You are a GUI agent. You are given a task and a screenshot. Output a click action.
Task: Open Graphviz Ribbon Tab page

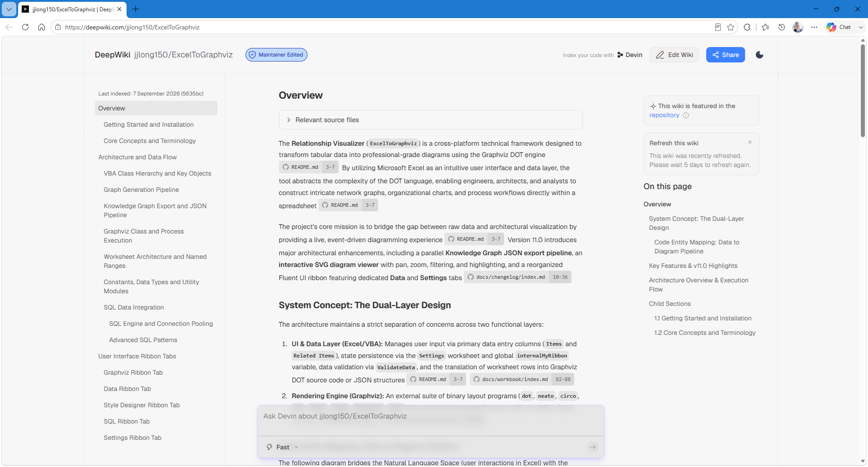click(133, 372)
